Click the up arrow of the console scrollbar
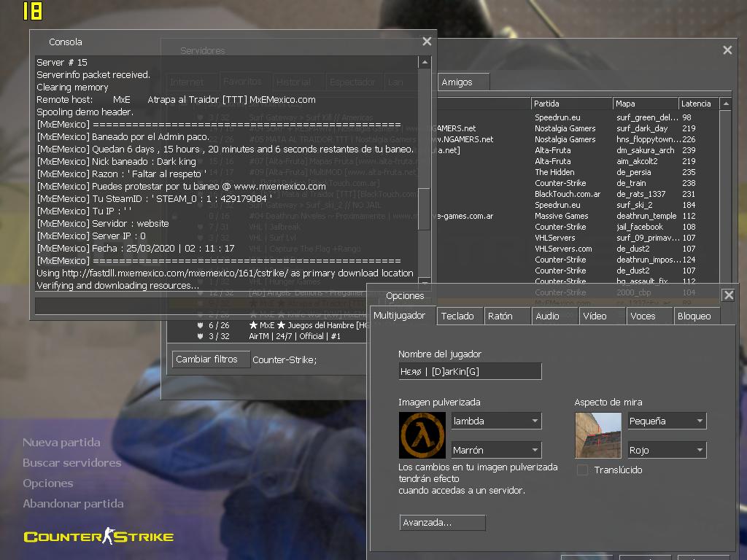This screenshot has width=747, height=560. pos(425,63)
